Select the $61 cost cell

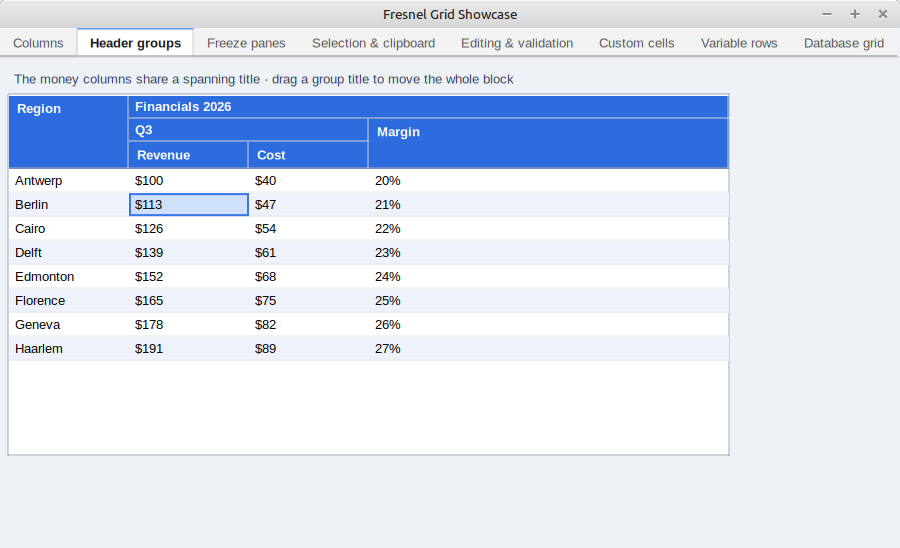pyautogui.click(x=309, y=253)
